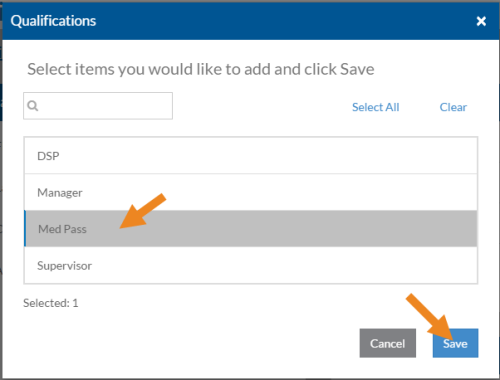The width and height of the screenshot is (500, 380).
Task: Clear all selected qualifications
Action: pos(453,107)
